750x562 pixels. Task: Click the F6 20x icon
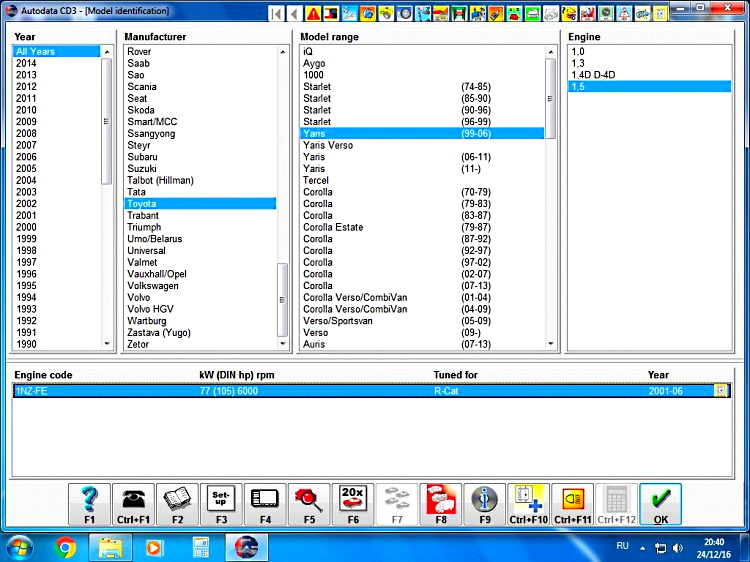click(352, 501)
